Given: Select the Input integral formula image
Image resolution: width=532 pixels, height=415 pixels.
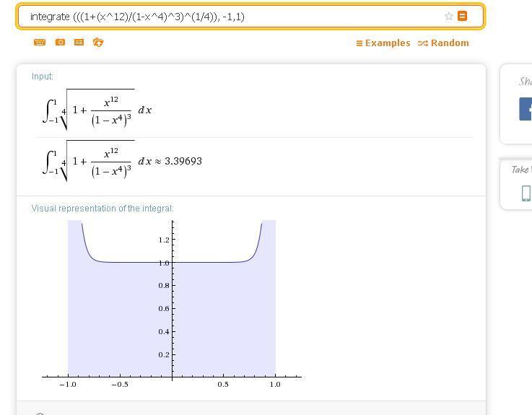Looking at the screenshot, I should 97,110.
